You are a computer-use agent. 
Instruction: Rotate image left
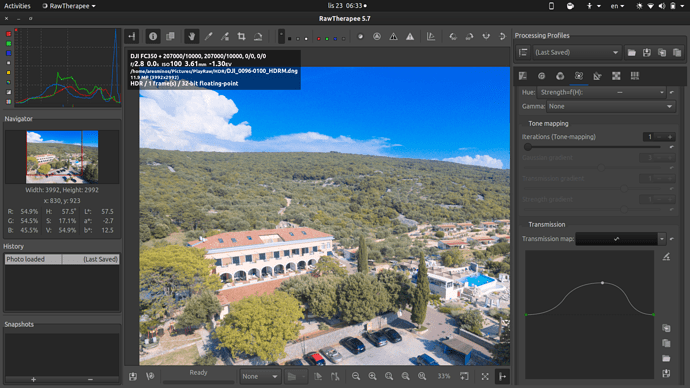click(x=453, y=37)
